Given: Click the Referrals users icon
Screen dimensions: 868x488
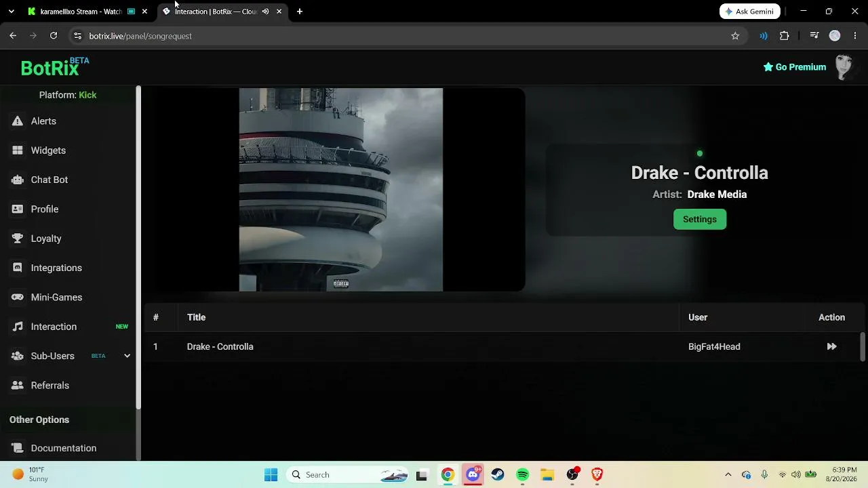Looking at the screenshot, I should (18, 386).
